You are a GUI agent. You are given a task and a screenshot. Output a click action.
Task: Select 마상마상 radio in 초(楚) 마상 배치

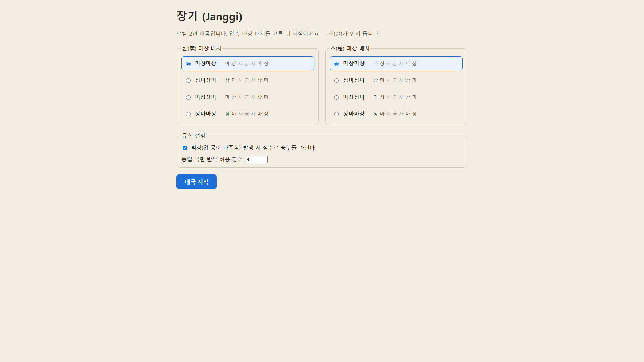336,64
